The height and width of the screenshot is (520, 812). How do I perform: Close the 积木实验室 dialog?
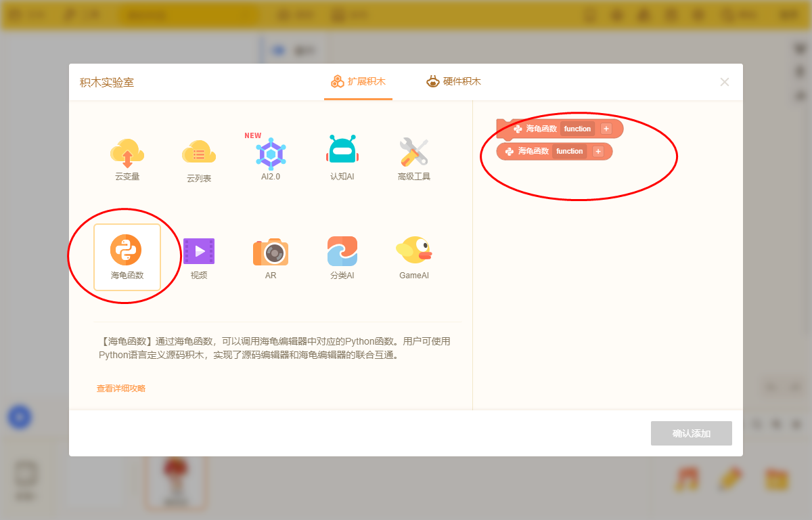[725, 82]
